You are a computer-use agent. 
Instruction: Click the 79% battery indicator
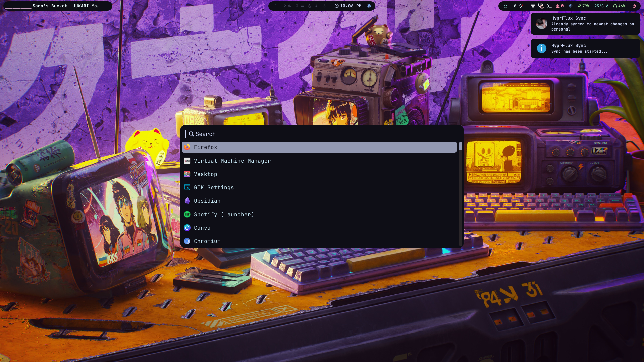(x=583, y=6)
